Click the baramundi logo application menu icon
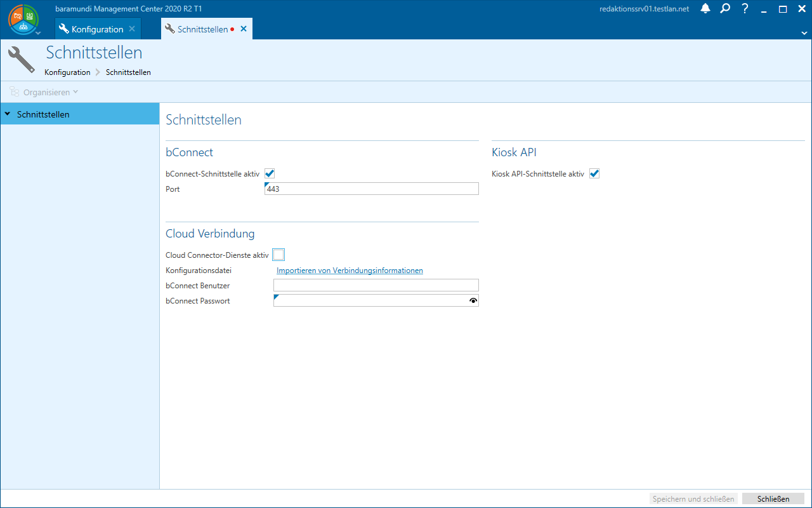Viewport: 812px width, 508px height. click(x=23, y=19)
